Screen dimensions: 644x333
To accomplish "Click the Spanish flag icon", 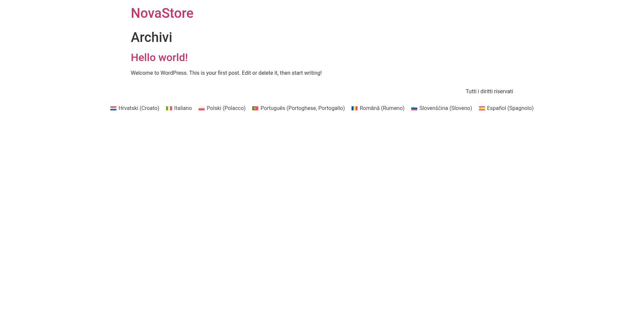I will (x=482, y=108).
